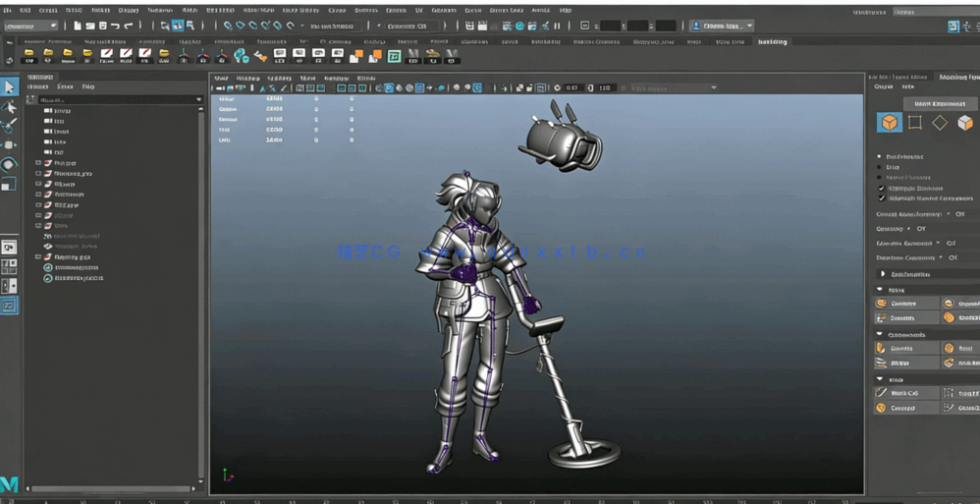Activate the lasso tool below the arrow tool
This screenshot has width=980, height=504.
click(9, 106)
